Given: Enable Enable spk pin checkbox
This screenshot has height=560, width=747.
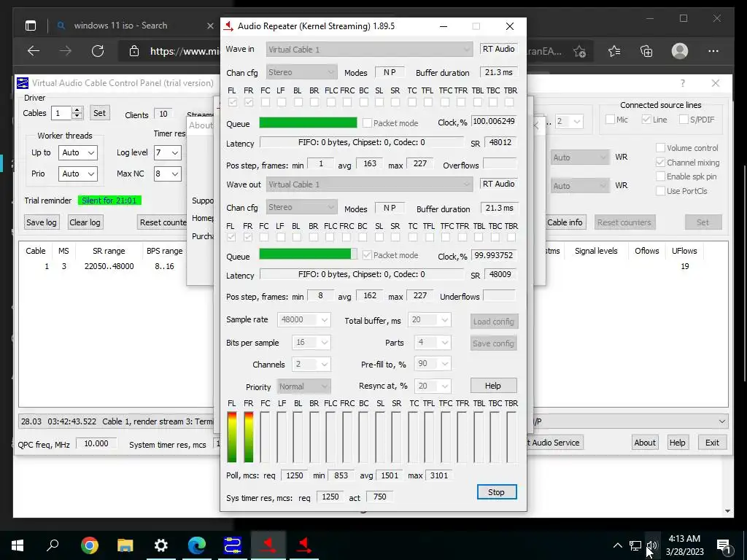Looking at the screenshot, I should click(x=660, y=176).
